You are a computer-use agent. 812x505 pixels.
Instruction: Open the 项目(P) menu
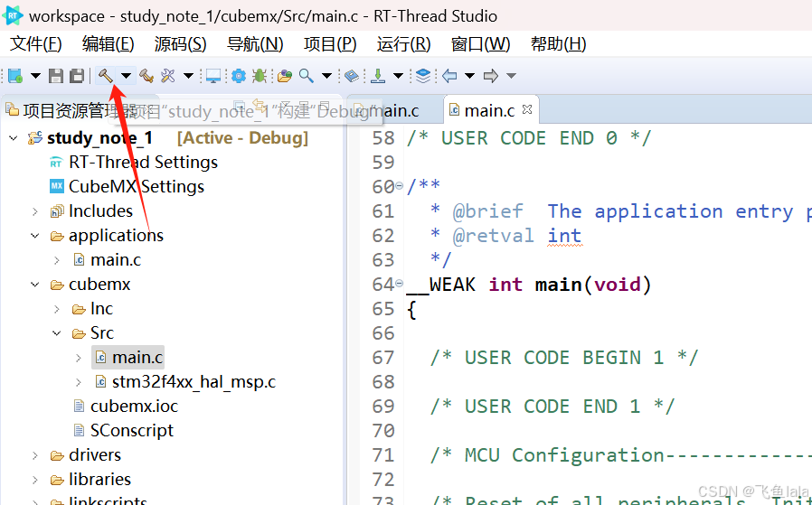tap(330, 44)
